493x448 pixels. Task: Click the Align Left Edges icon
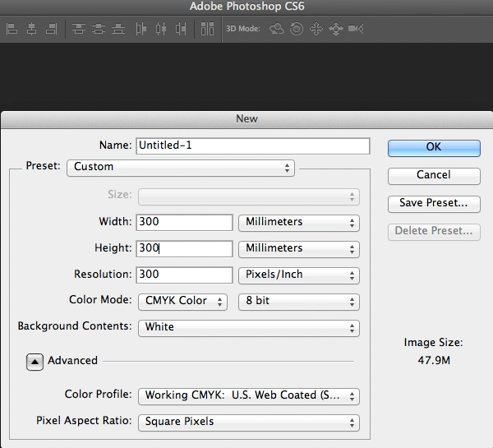[x=12, y=29]
